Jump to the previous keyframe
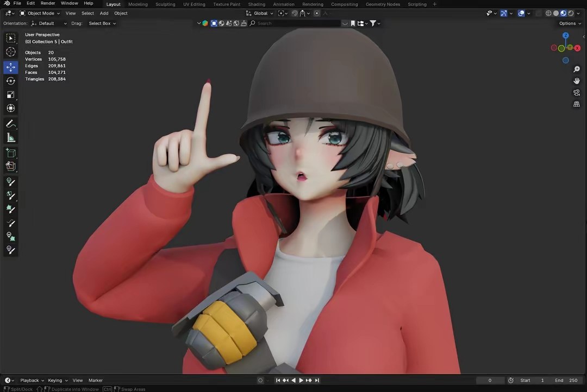The height and width of the screenshot is (392, 587). (x=286, y=380)
